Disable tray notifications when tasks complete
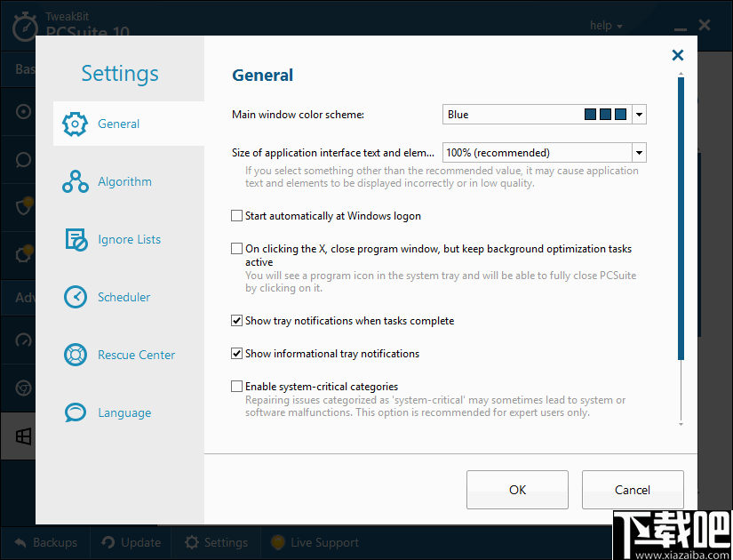733x560 pixels. [236, 321]
